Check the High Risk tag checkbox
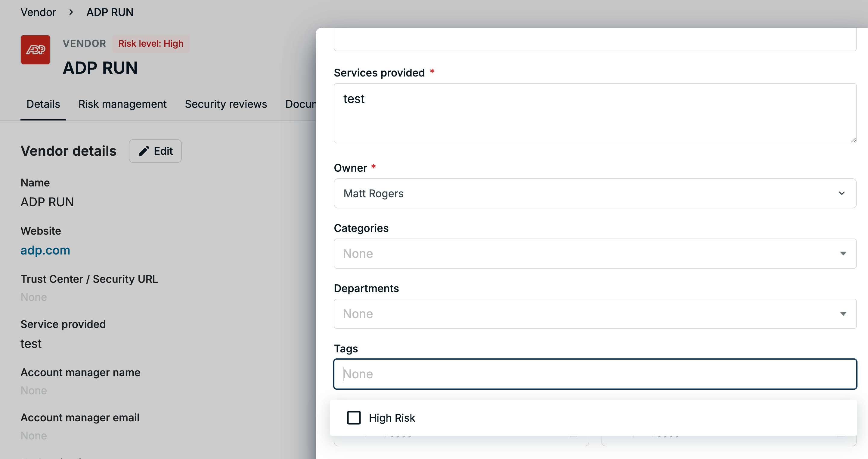This screenshot has height=459, width=868. (x=354, y=417)
